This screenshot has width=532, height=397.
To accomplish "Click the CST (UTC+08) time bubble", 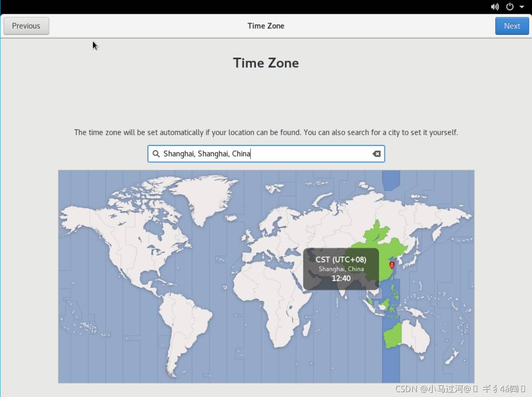I will coord(341,269).
